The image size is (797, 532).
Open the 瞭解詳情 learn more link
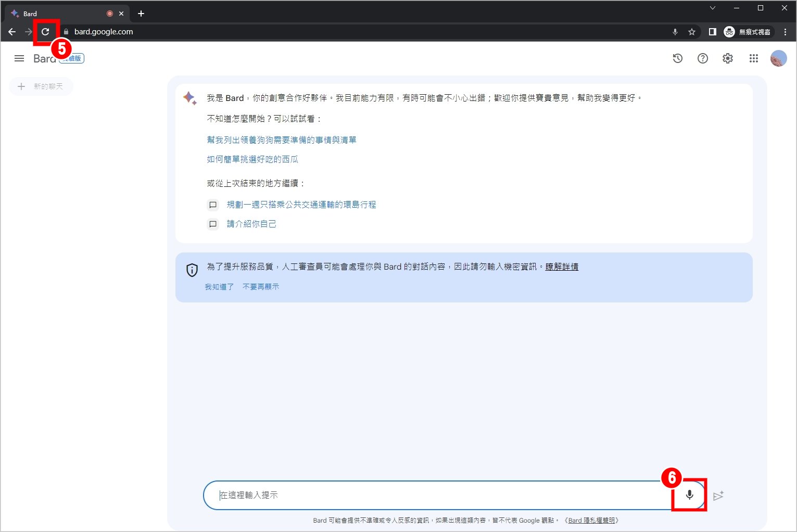[562, 267]
